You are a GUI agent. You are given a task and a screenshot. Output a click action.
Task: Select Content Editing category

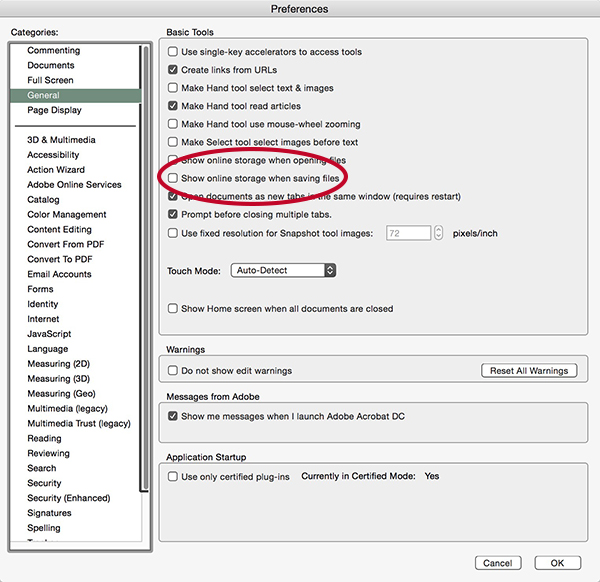59,230
